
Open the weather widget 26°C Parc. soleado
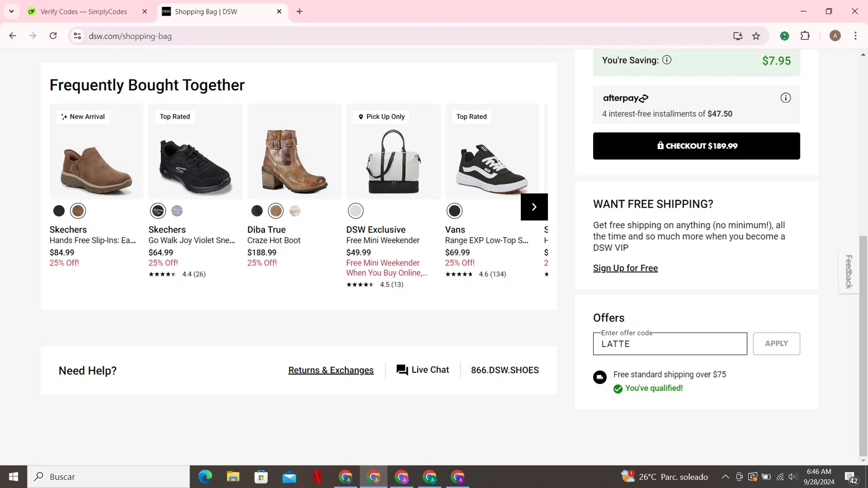click(x=664, y=476)
